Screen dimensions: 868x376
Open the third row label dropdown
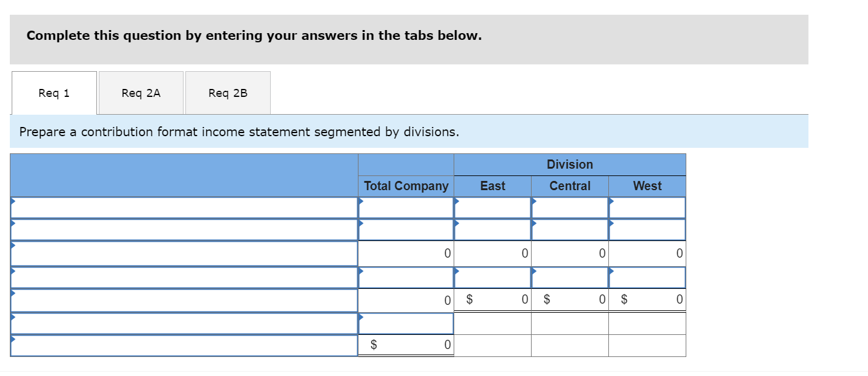click(x=184, y=253)
